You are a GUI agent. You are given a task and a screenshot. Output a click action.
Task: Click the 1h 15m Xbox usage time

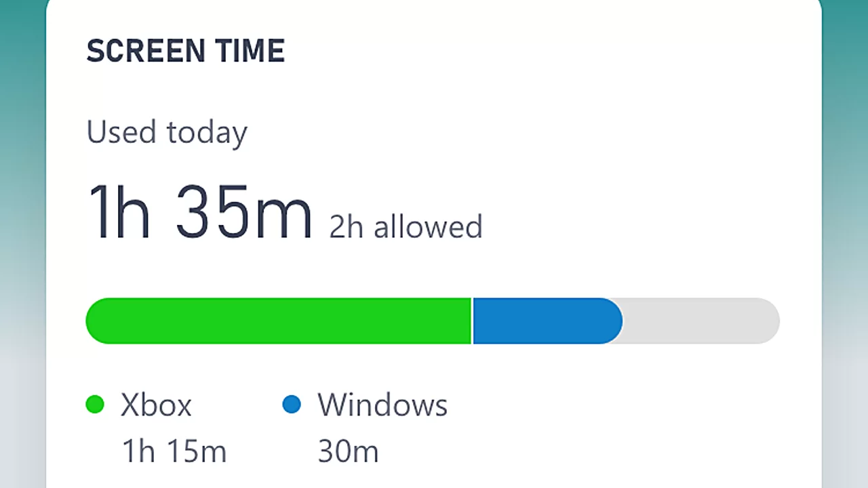coord(174,451)
